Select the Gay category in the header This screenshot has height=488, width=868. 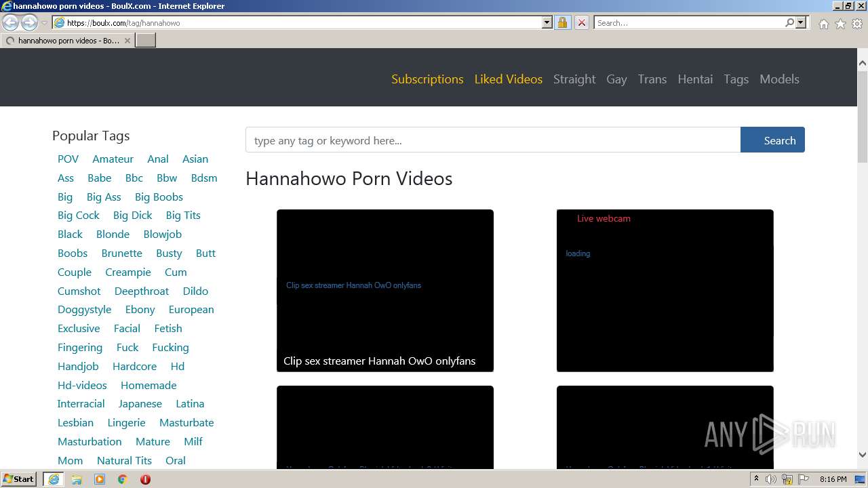point(616,79)
